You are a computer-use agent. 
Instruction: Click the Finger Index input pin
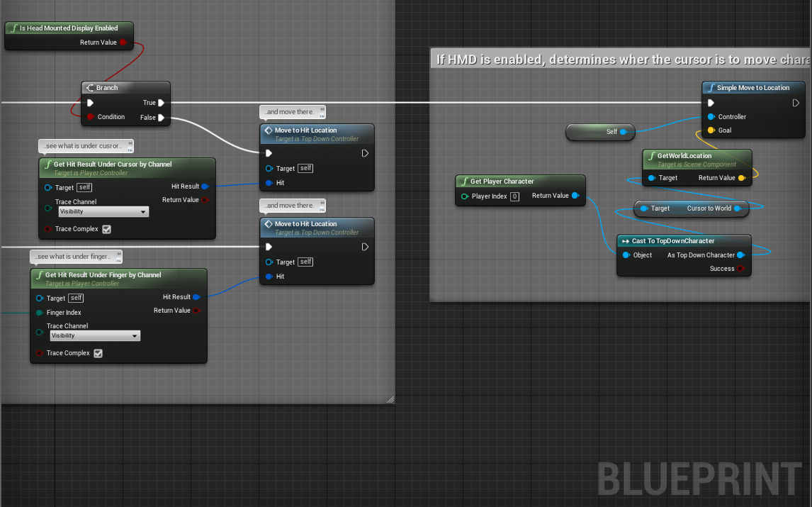40,313
